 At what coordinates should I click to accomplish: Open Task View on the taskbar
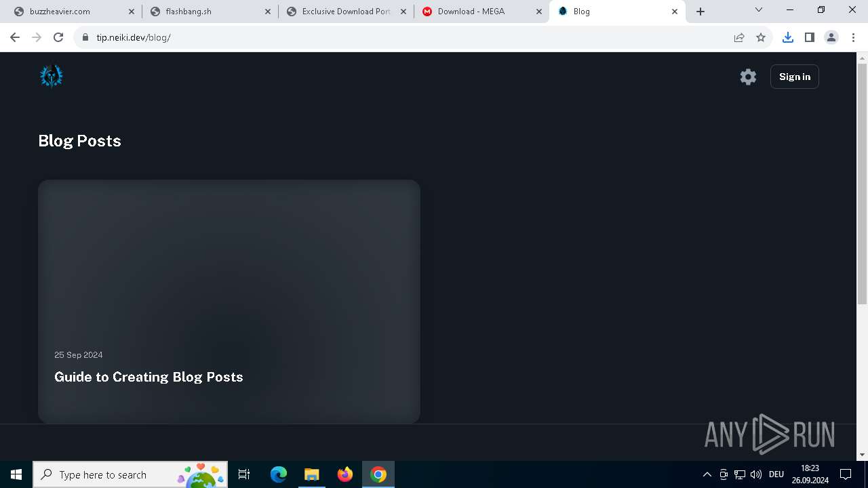[244, 474]
